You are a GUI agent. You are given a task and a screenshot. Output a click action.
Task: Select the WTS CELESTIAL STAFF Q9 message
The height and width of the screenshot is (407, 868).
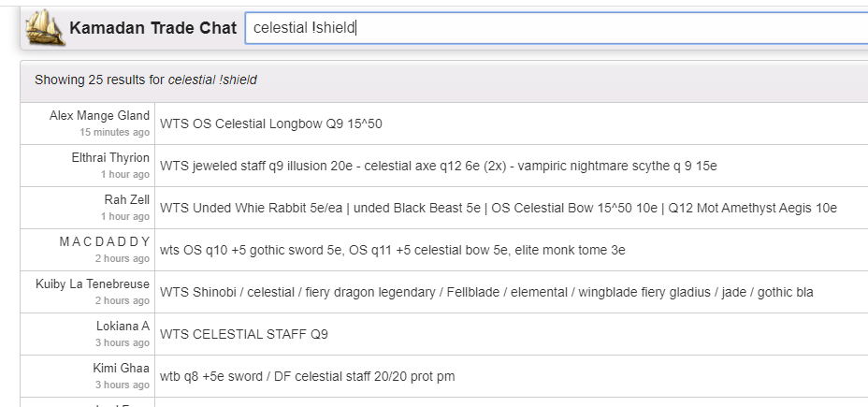[x=244, y=334]
